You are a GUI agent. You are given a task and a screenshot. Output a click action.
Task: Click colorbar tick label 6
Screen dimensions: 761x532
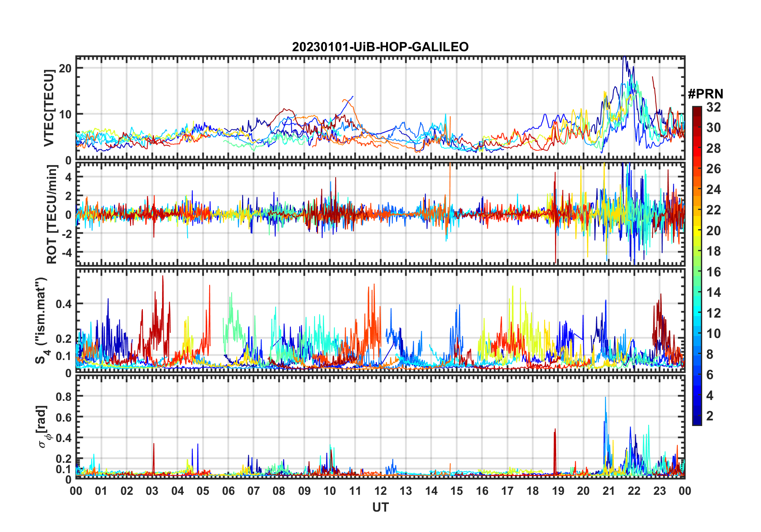710,375
